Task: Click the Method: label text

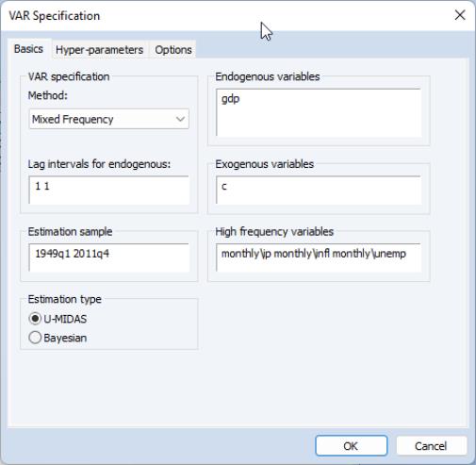Action: (x=48, y=95)
